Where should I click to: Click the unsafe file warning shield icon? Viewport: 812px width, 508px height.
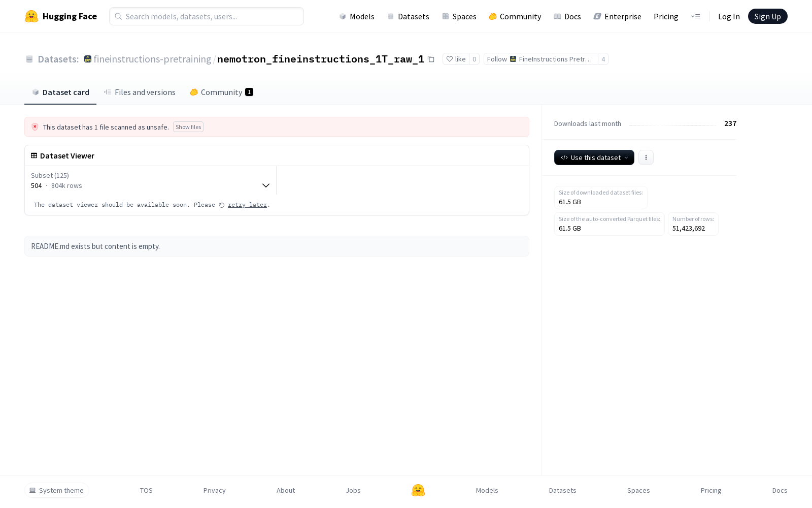coord(35,127)
